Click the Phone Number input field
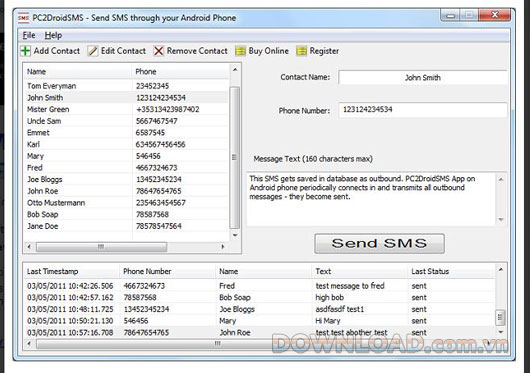This screenshot has height=373, width=530. pos(423,110)
